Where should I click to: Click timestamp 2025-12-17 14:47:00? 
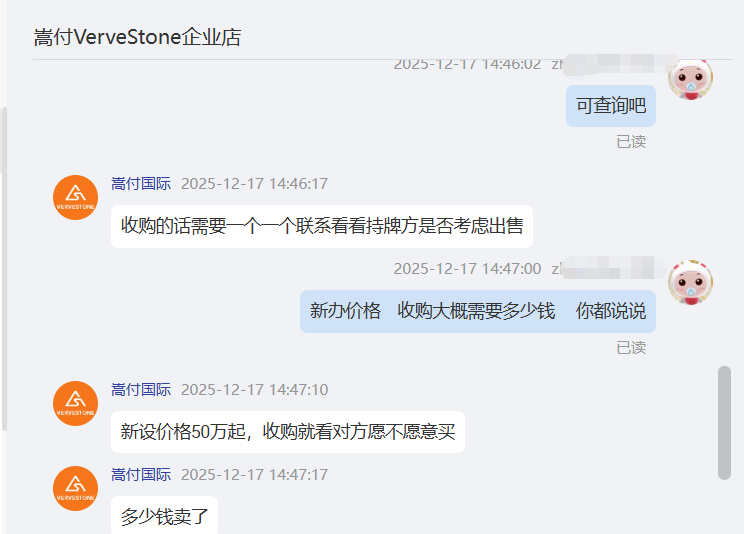click(x=467, y=269)
